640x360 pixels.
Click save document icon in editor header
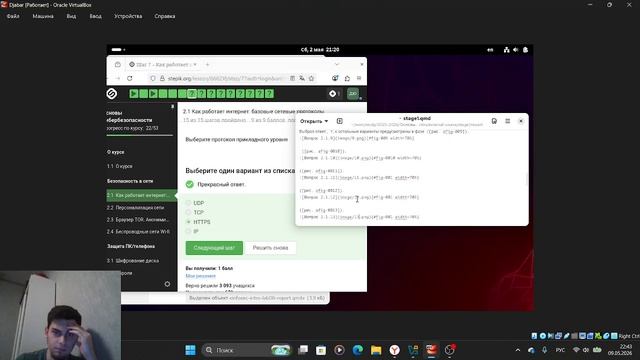coord(494,121)
